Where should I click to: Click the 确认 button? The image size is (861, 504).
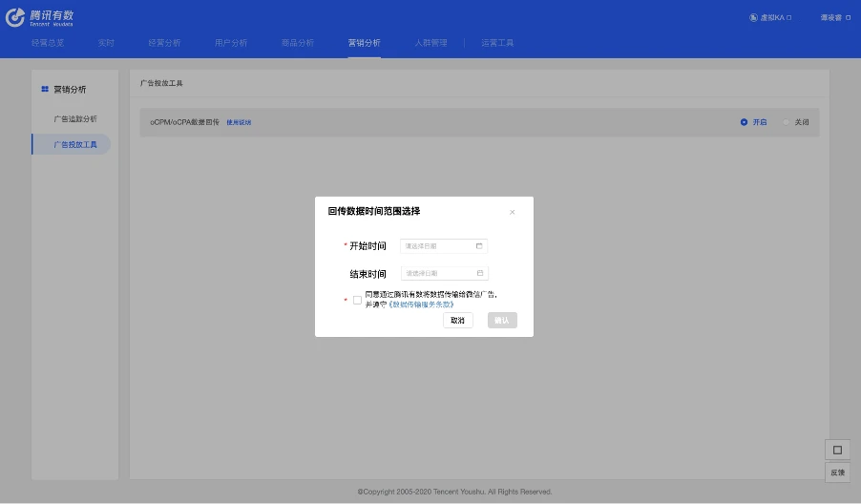point(502,321)
